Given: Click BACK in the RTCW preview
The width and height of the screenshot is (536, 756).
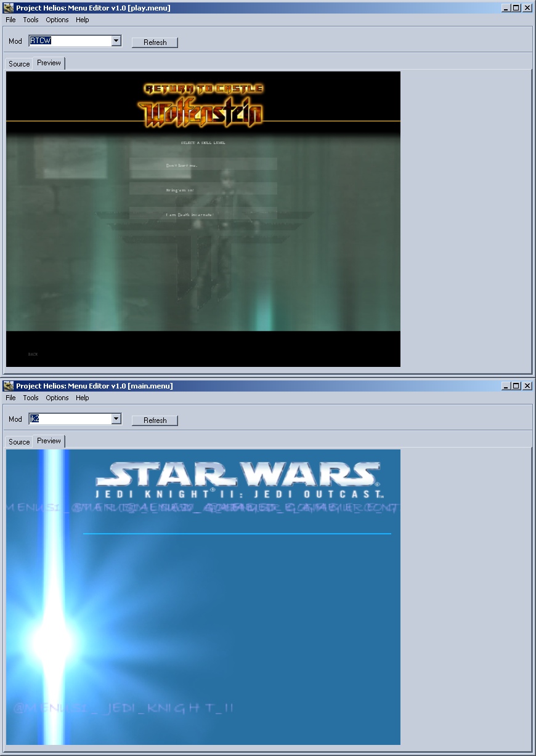Looking at the screenshot, I should [33, 355].
